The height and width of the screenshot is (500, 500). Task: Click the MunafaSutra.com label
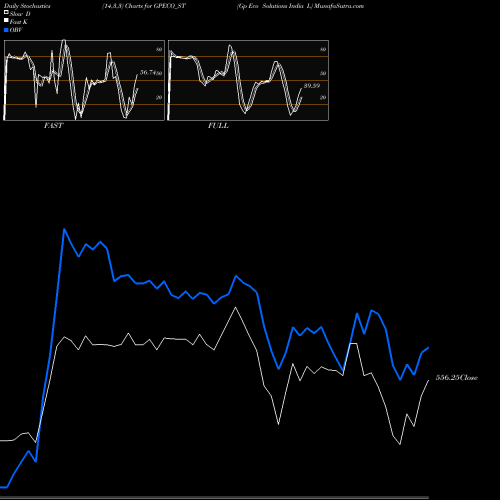point(339,6)
